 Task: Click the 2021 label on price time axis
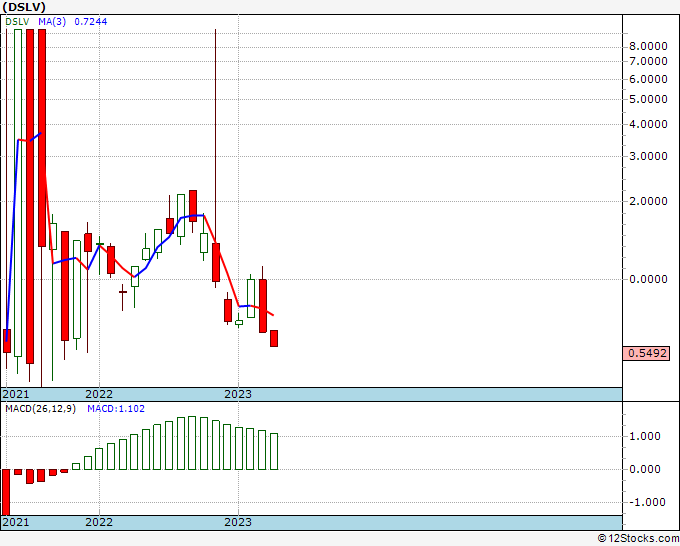[16, 394]
